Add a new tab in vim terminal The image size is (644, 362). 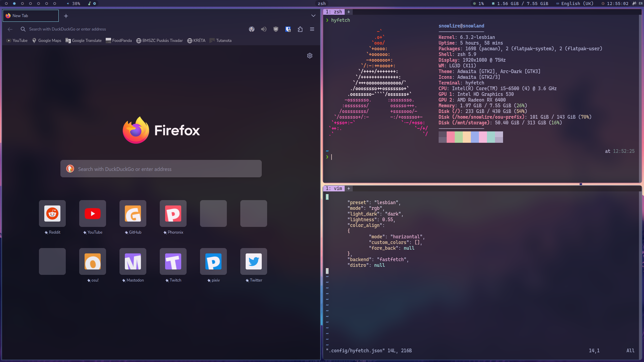pos(349,188)
